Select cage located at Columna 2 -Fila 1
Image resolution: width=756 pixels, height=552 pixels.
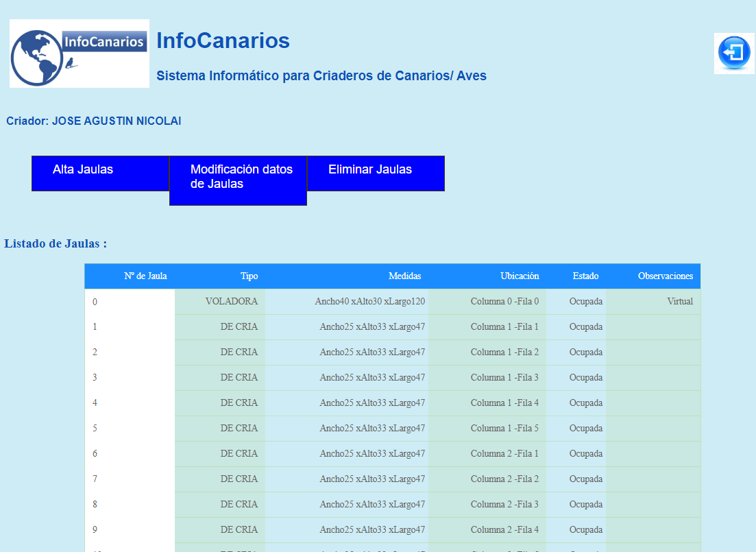coord(504,454)
